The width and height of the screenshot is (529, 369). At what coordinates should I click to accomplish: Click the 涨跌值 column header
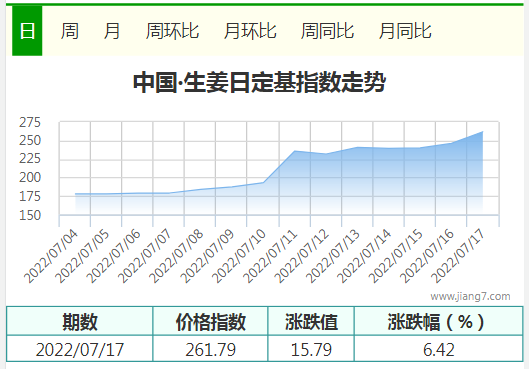[x=311, y=321]
